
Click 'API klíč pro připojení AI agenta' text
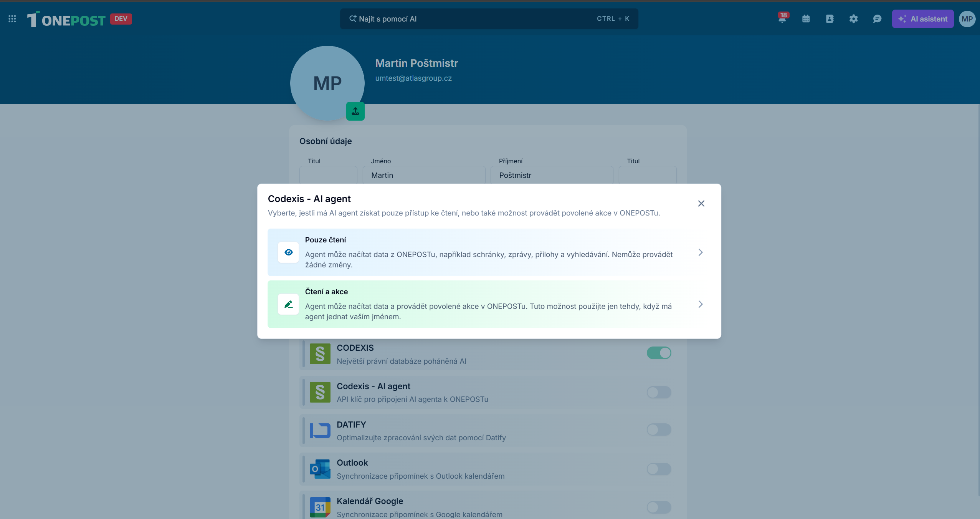click(x=413, y=400)
